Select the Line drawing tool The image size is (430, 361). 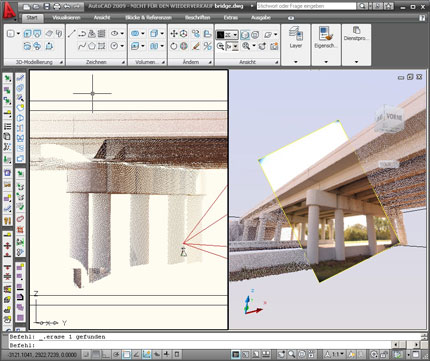[72, 33]
